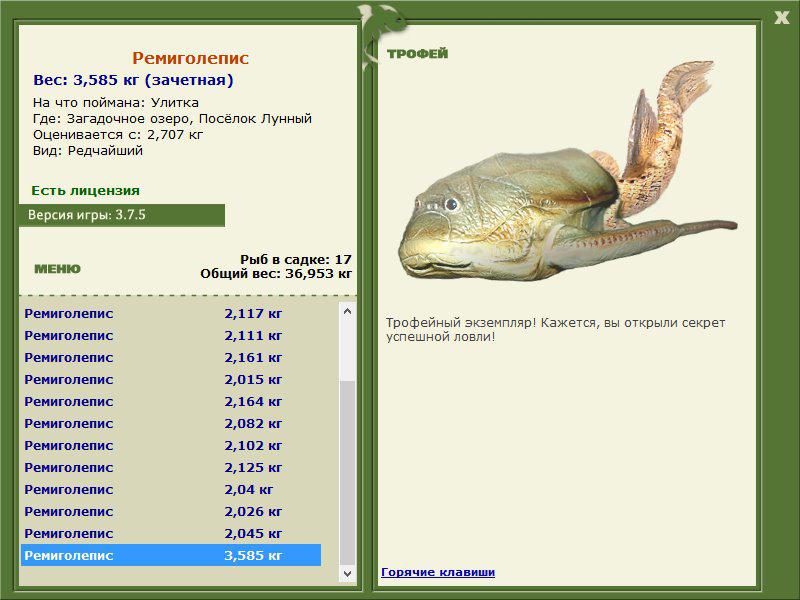
Task: Click the Оценивается с: 2,707 кг line
Action: (118, 135)
